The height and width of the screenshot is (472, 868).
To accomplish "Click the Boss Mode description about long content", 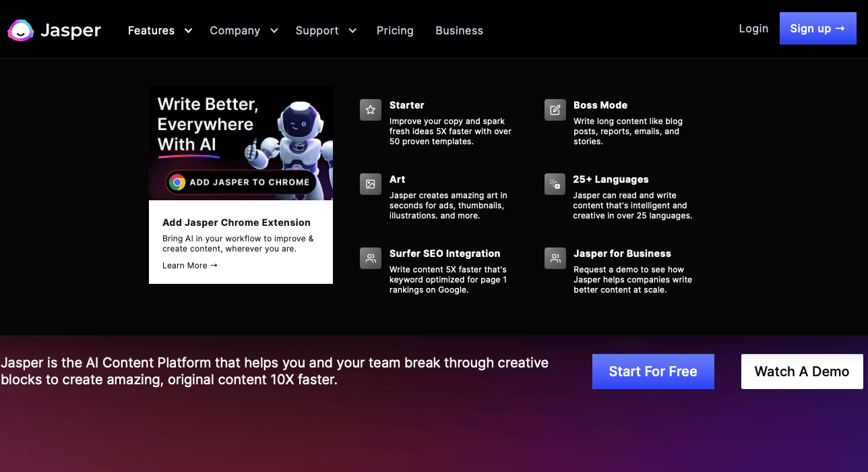I will (628, 131).
